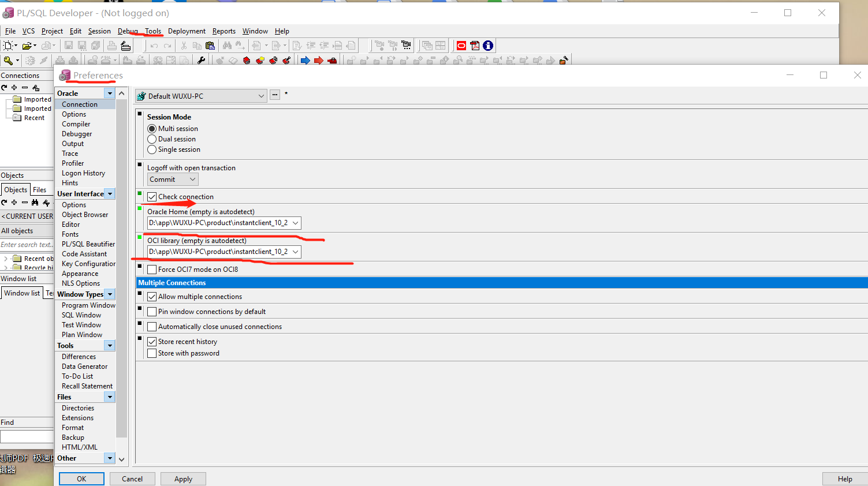Collapse the User Interface preferences section
Viewport: 868px width, 486px height.
110,194
